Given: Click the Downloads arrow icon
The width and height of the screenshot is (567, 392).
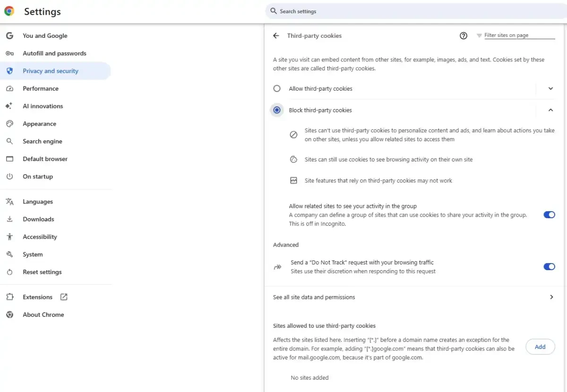Looking at the screenshot, I should tap(9, 219).
